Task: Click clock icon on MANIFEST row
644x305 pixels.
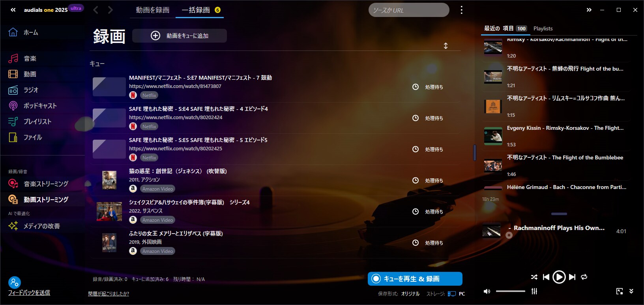Action: (x=416, y=87)
